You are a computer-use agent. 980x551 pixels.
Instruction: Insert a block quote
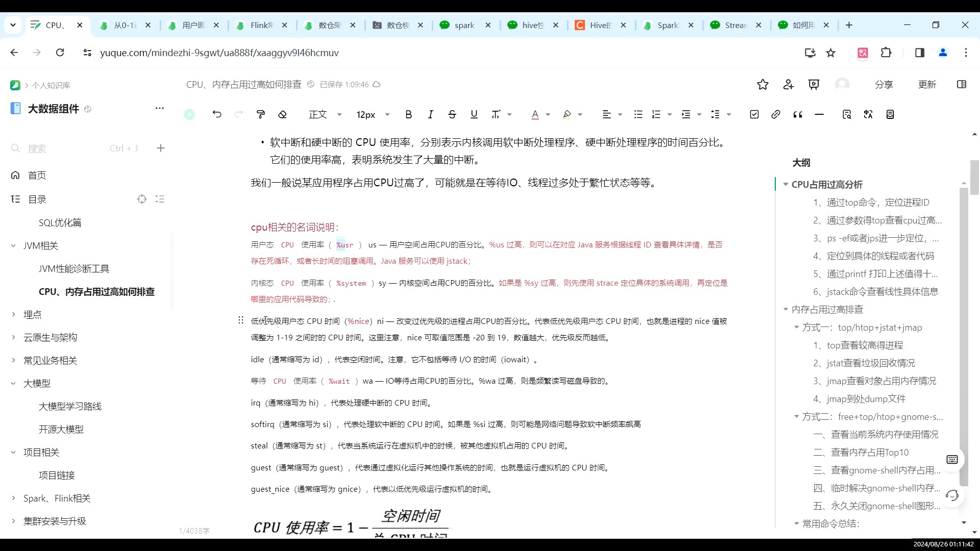point(798,114)
